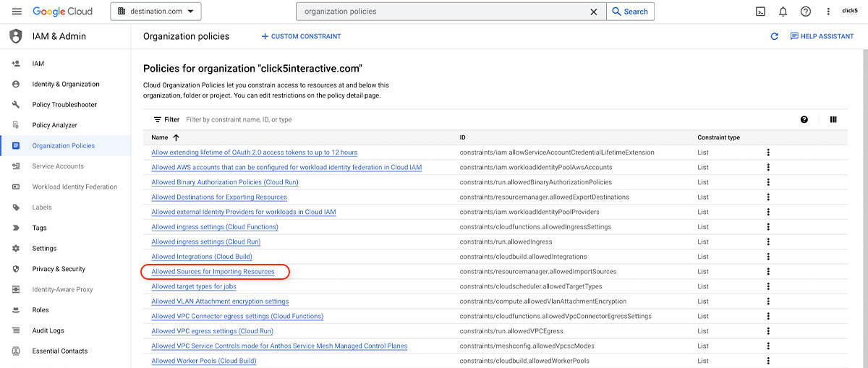
Task: Open Identity & Organization page
Action: [65, 84]
